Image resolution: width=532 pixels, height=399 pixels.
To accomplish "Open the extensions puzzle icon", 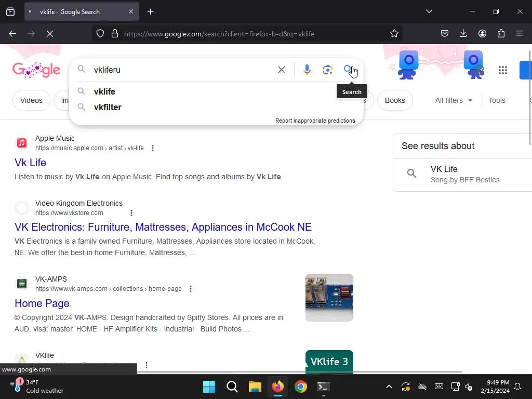I will 501,34.
